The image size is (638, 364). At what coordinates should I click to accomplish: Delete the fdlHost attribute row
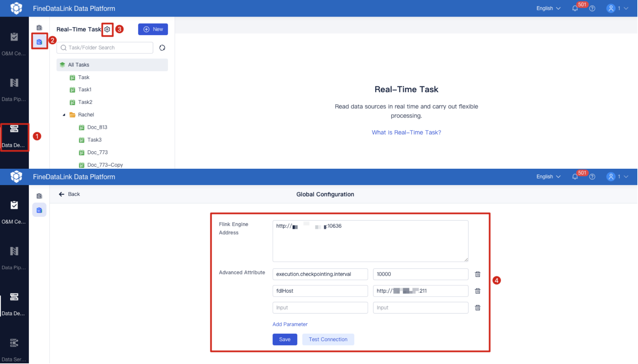[x=478, y=291]
